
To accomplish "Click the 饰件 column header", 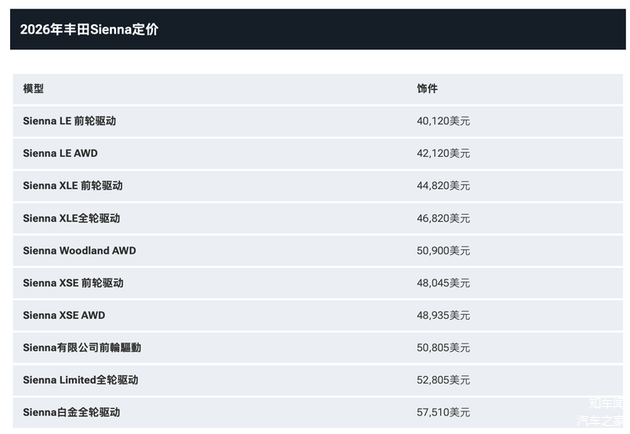I will click(x=427, y=89).
